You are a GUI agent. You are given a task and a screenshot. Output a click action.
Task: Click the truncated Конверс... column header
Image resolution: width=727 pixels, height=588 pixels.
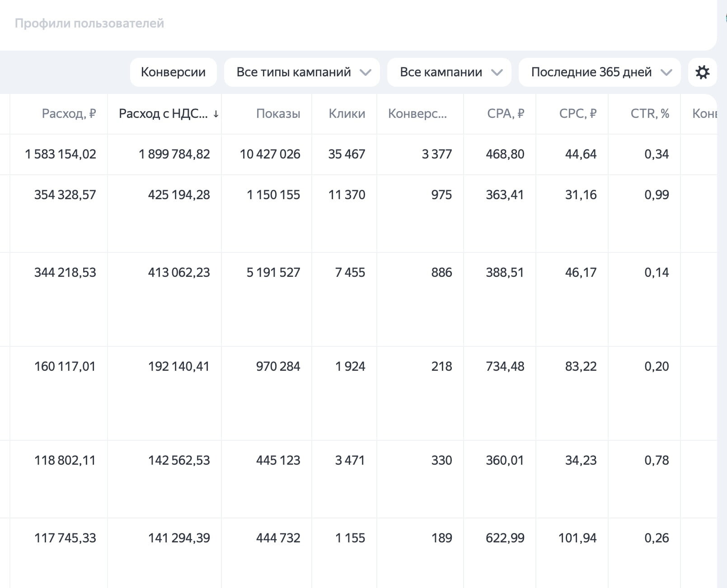click(x=417, y=113)
